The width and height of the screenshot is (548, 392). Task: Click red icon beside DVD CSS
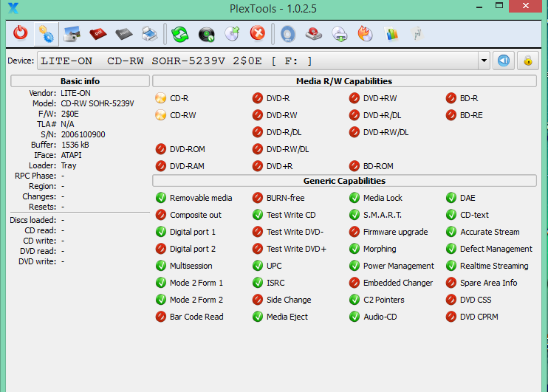pyautogui.click(x=451, y=300)
